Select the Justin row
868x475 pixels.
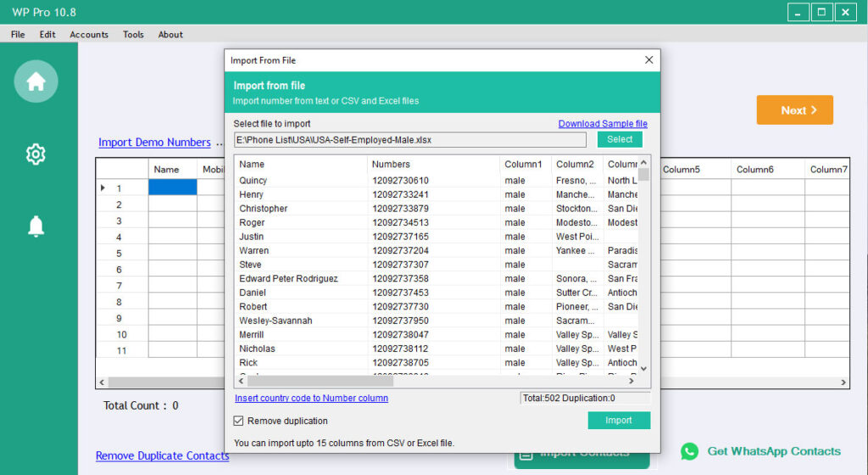point(437,237)
